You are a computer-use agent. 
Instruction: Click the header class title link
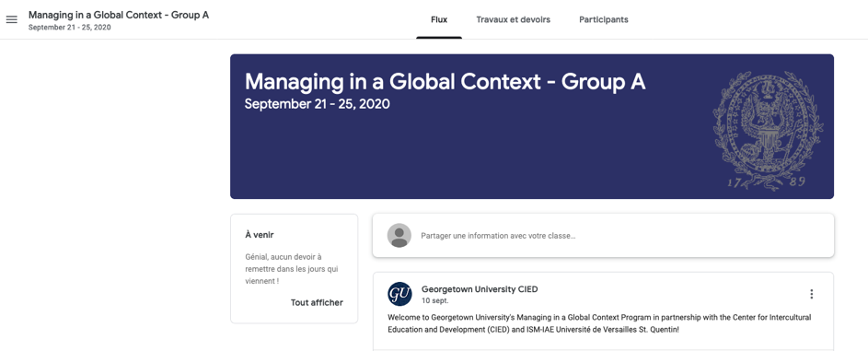pos(119,15)
